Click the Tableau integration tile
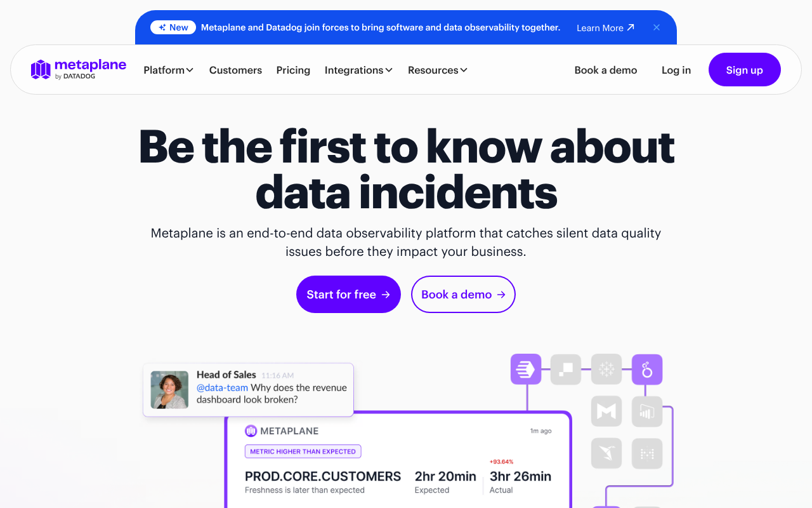Screen dimensions: 812x508 pos(606,369)
